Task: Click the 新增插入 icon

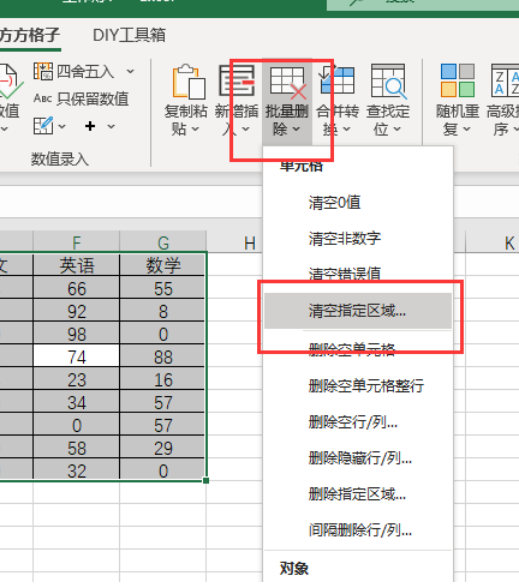Action: [x=237, y=80]
